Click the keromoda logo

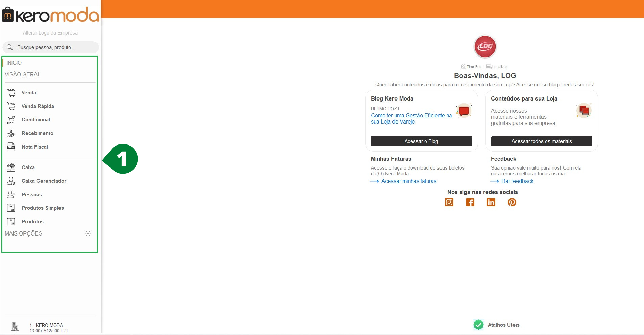pyautogui.click(x=51, y=15)
